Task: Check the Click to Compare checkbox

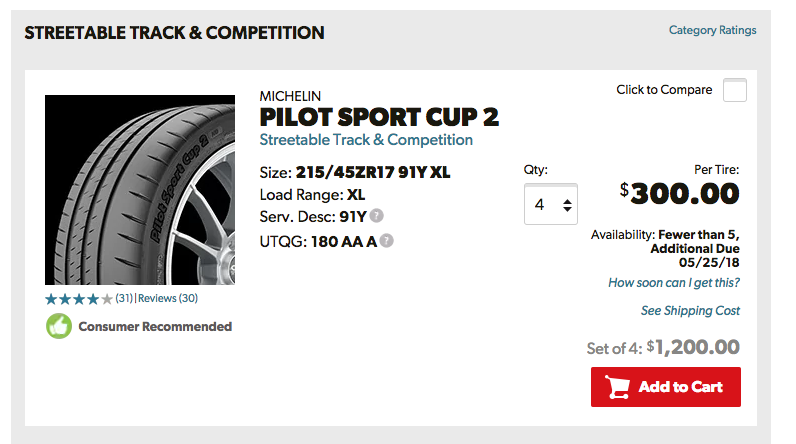Action: click(x=734, y=90)
